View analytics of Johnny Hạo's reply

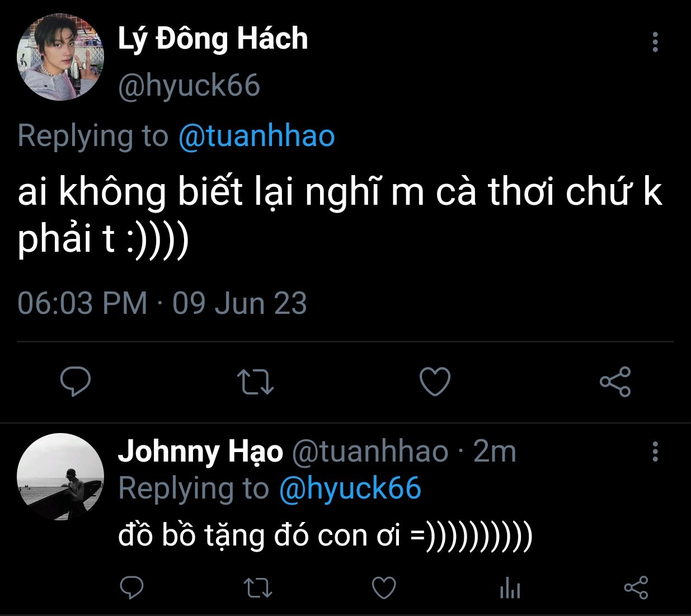(510, 587)
